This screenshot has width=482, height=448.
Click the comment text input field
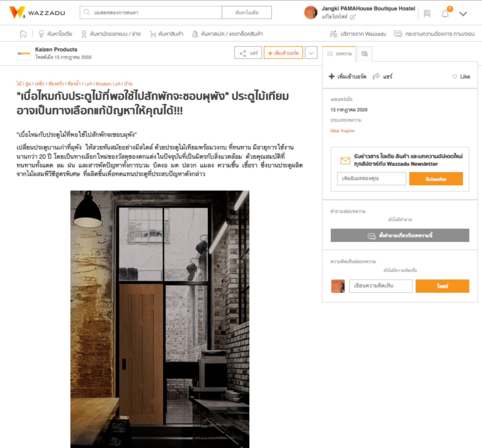[x=381, y=286]
